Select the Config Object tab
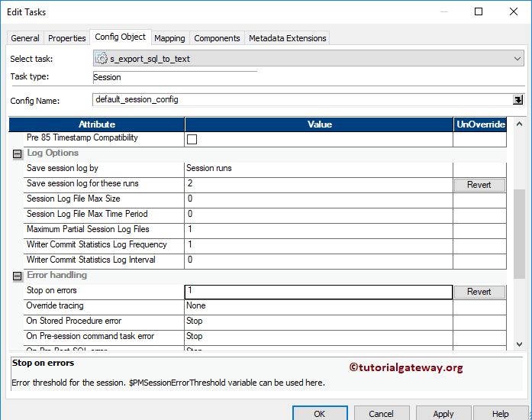Image resolution: width=532 pixels, height=420 pixels. pyautogui.click(x=120, y=37)
